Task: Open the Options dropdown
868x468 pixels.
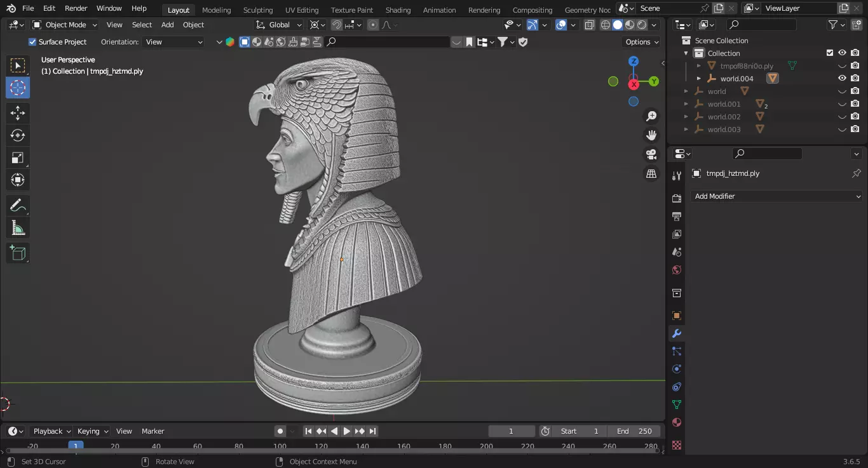Action: point(642,42)
